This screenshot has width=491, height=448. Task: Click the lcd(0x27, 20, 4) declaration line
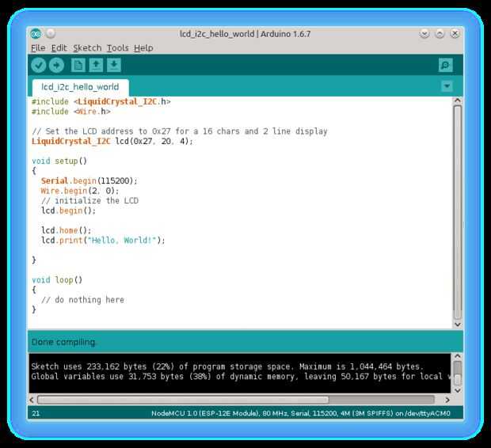pyautogui.click(x=112, y=141)
